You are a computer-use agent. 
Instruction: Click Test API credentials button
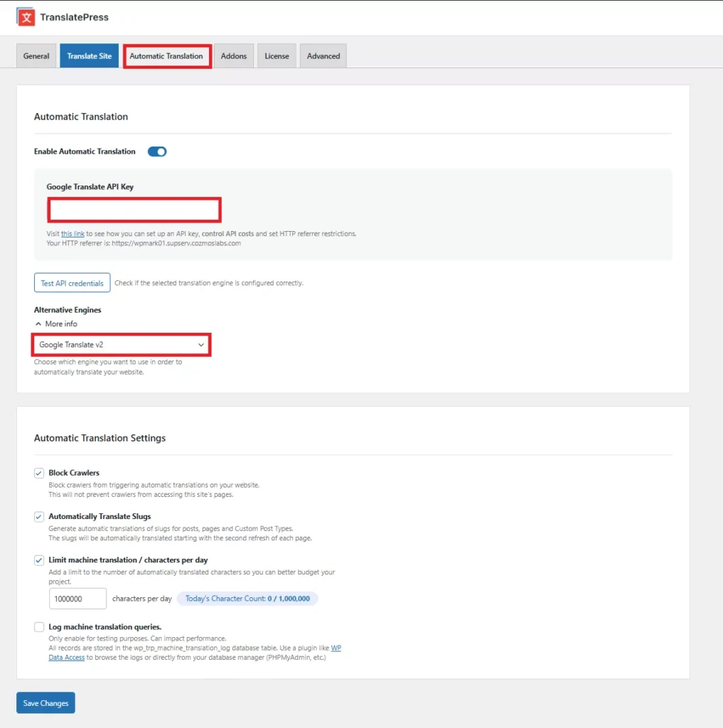[x=72, y=283]
